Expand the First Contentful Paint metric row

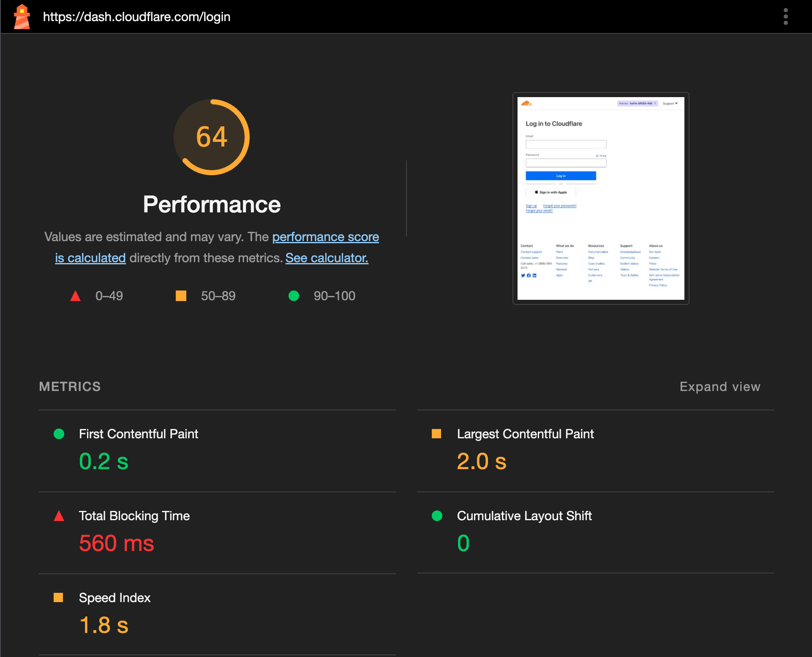pyautogui.click(x=139, y=434)
